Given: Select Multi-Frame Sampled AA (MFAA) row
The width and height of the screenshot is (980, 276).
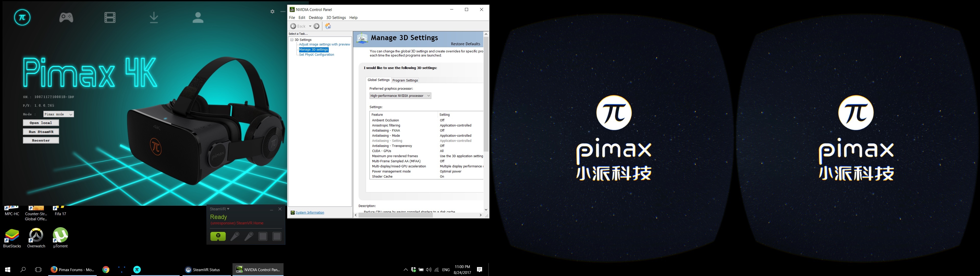Looking at the screenshot, I should (x=426, y=161).
